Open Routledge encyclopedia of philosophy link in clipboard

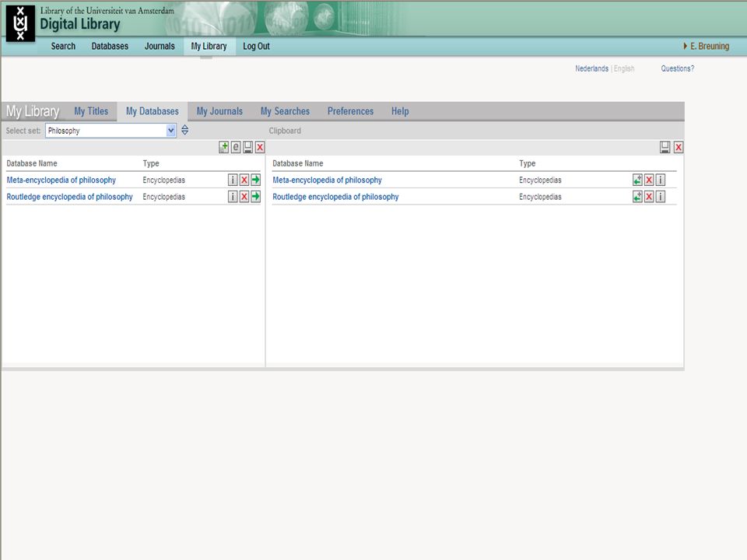point(336,197)
